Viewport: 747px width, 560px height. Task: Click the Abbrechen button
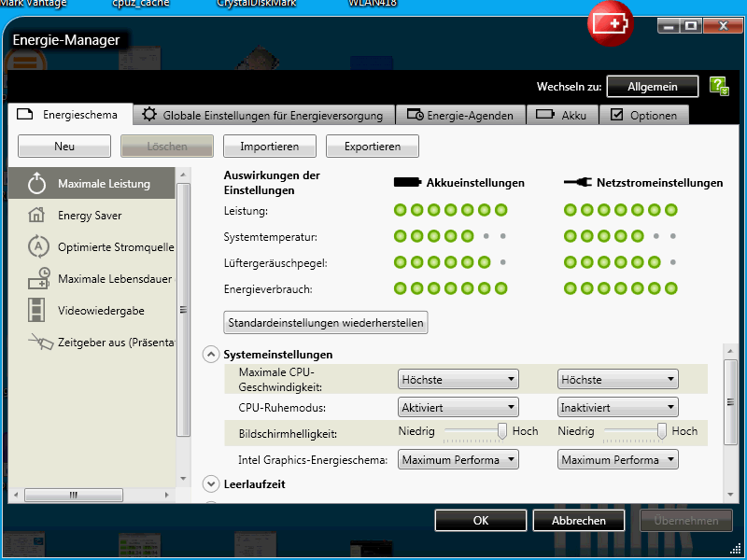click(579, 521)
